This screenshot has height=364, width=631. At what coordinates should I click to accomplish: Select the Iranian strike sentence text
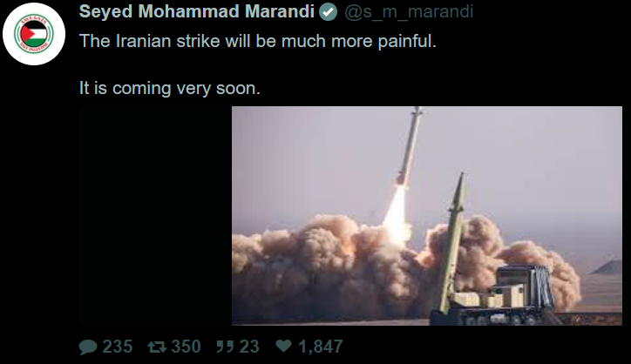(x=258, y=41)
